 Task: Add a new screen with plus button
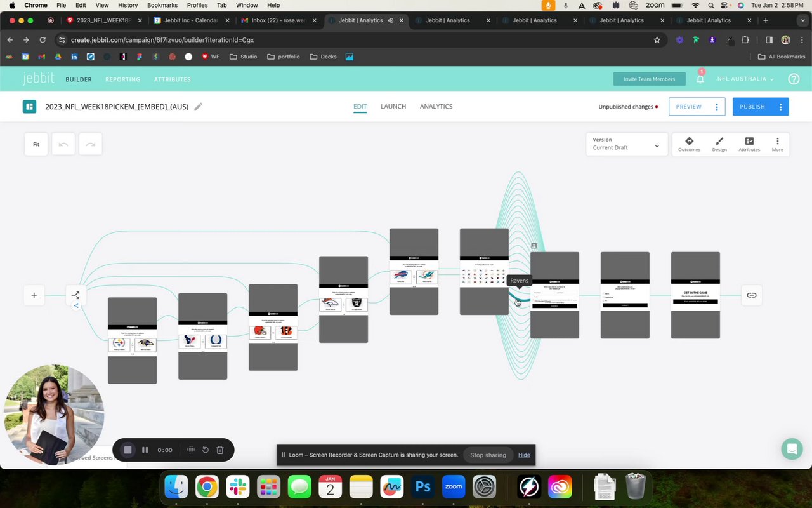tap(34, 295)
